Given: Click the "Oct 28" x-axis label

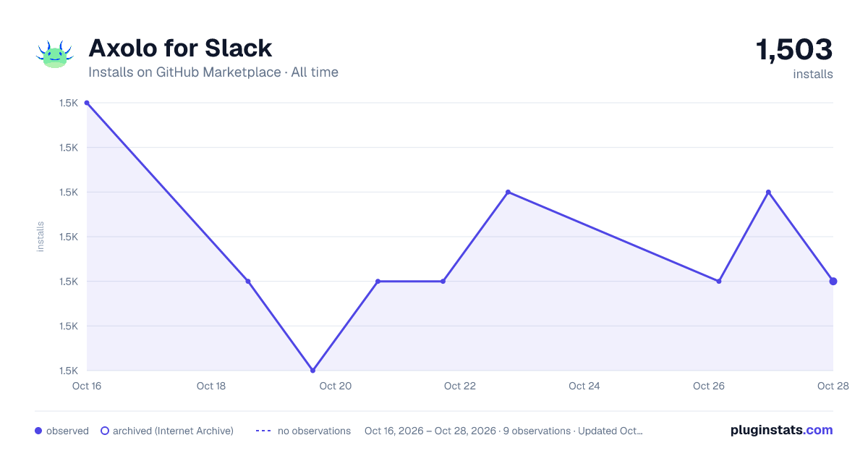Looking at the screenshot, I should click(x=833, y=386).
